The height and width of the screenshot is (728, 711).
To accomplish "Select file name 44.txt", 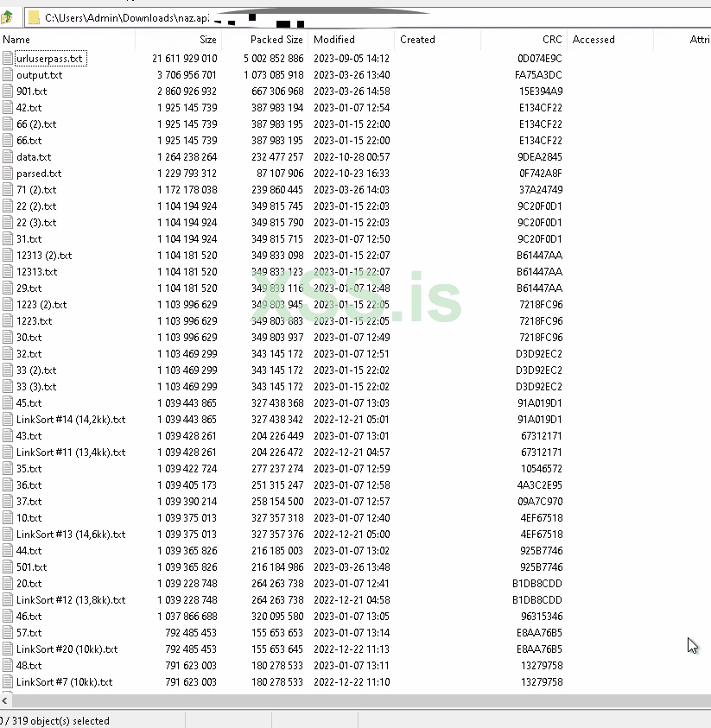I will (29, 551).
